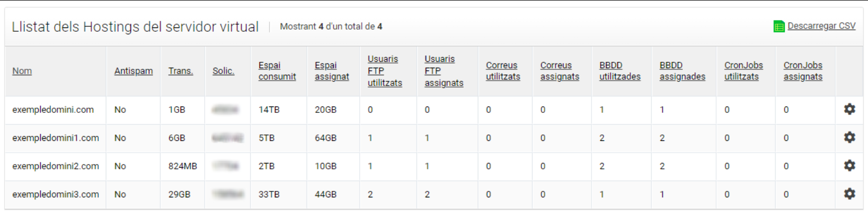Sort by Usuaris FTP assignats header
The height and width of the screenshot is (214, 868).
[444, 71]
